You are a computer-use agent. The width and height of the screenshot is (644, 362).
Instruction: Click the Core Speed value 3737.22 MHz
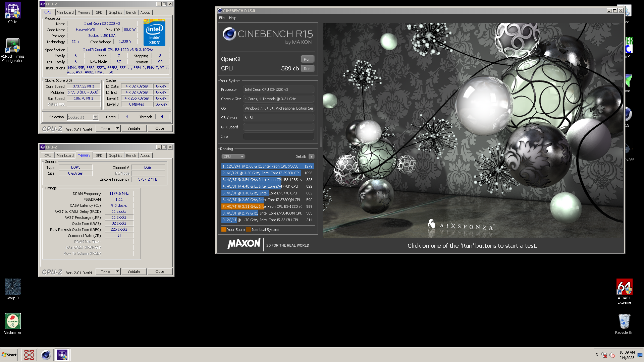pyautogui.click(x=84, y=86)
